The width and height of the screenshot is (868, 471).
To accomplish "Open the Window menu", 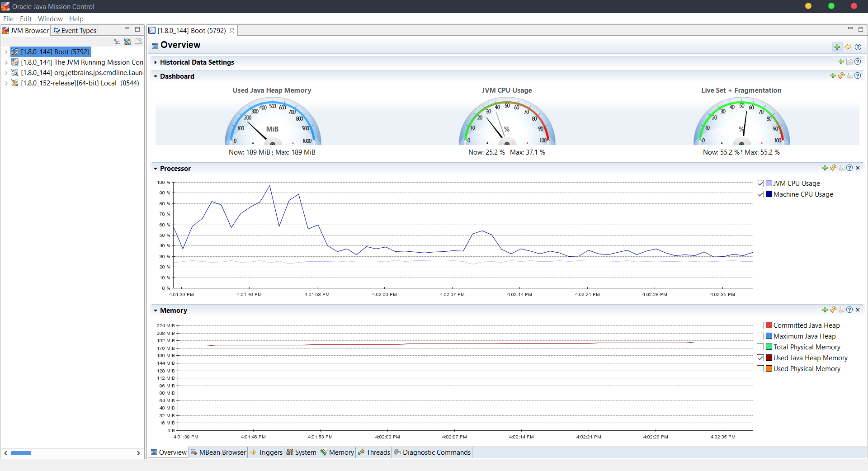I will (x=50, y=19).
